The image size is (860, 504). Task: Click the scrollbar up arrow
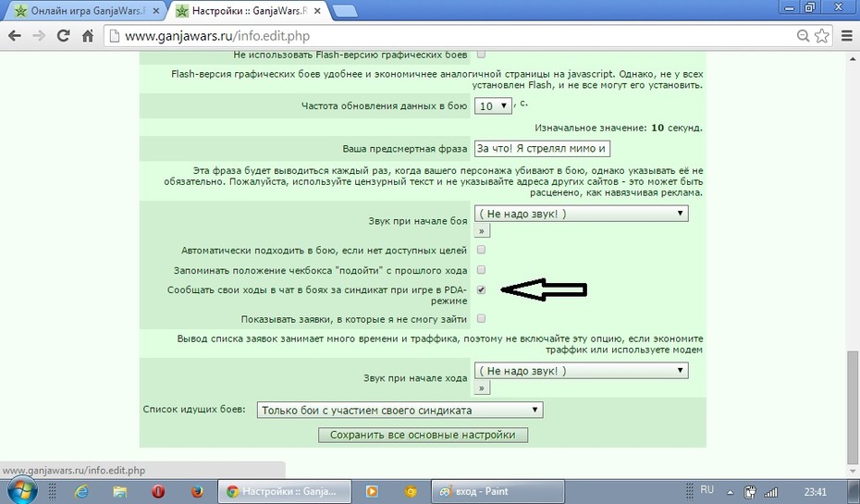[x=854, y=58]
